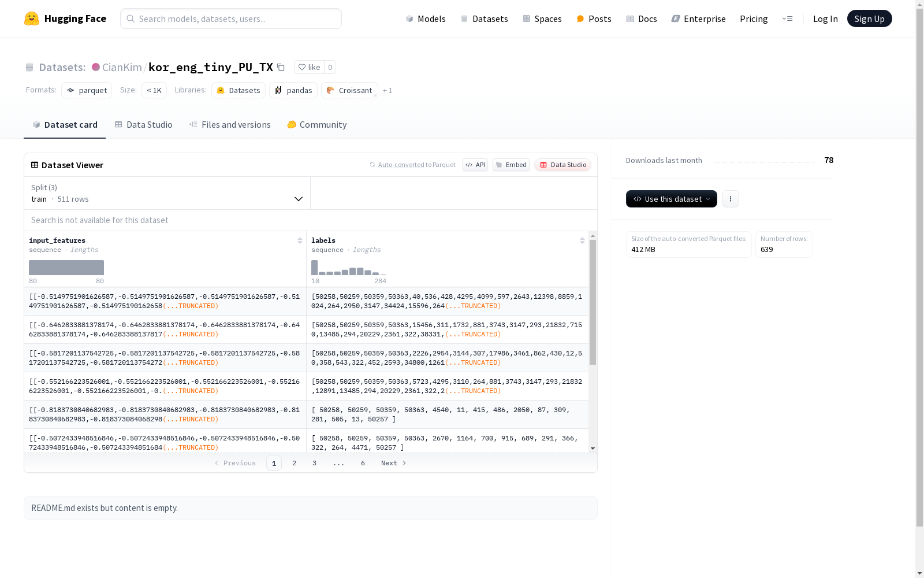This screenshot has width=924, height=578.
Task: Click the first row labels cell starting 50258,50259,50359,50363,40
Action: point(448,301)
